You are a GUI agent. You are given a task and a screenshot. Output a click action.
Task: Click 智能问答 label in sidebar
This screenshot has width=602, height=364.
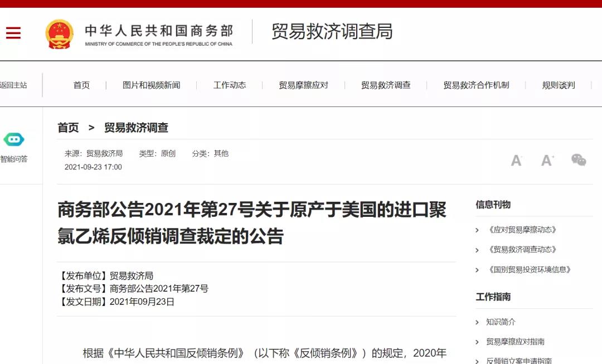14,159
